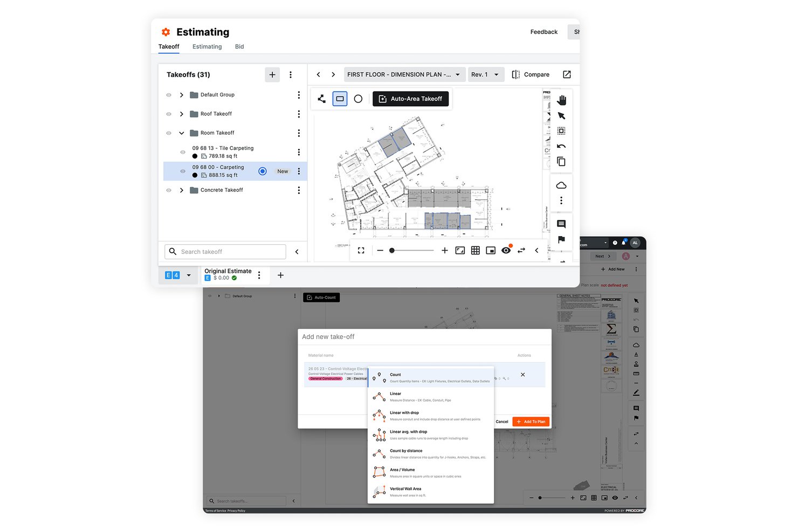The image size is (798, 532).
Task: Toggle the layer visibility eye in bottom toolbar
Action: pyautogui.click(x=506, y=250)
